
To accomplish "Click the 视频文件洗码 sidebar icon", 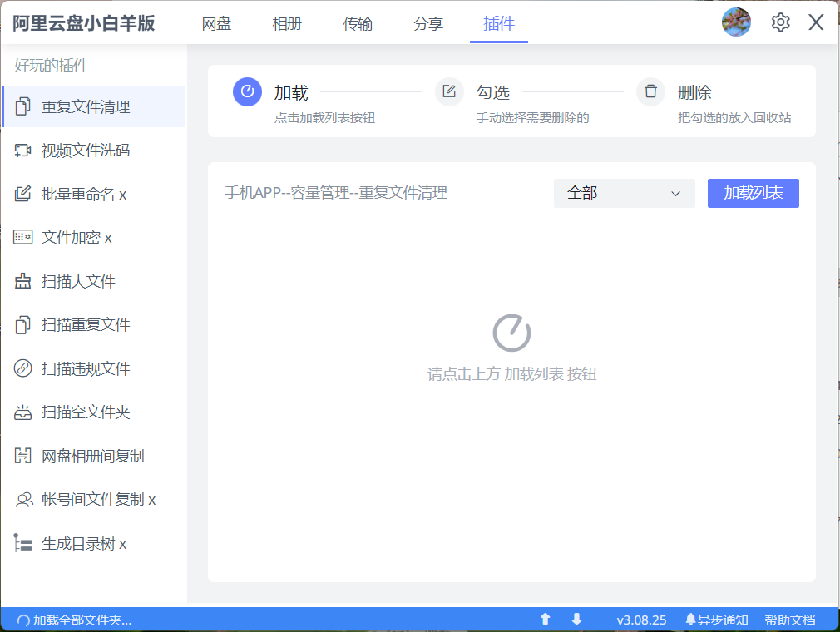I will click(22, 151).
